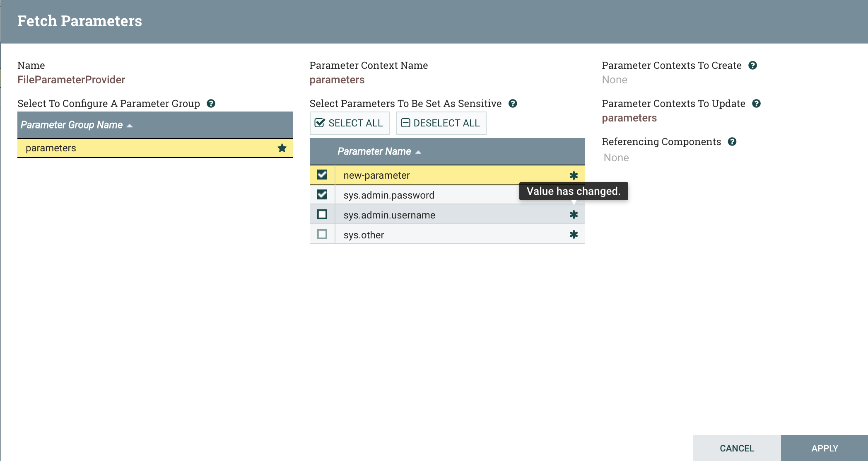The height and width of the screenshot is (461, 868).
Task: Click help icon for Parameter Contexts To Update
Action: 756,104
